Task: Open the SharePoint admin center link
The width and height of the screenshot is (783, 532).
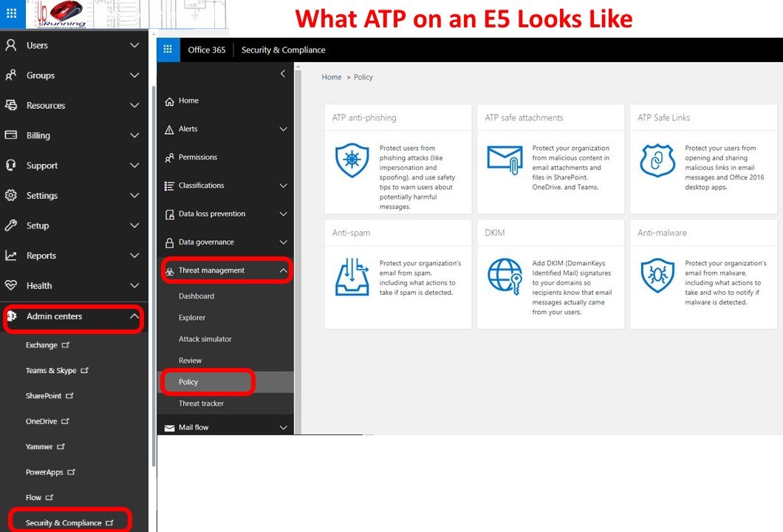Action: (x=44, y=396)
